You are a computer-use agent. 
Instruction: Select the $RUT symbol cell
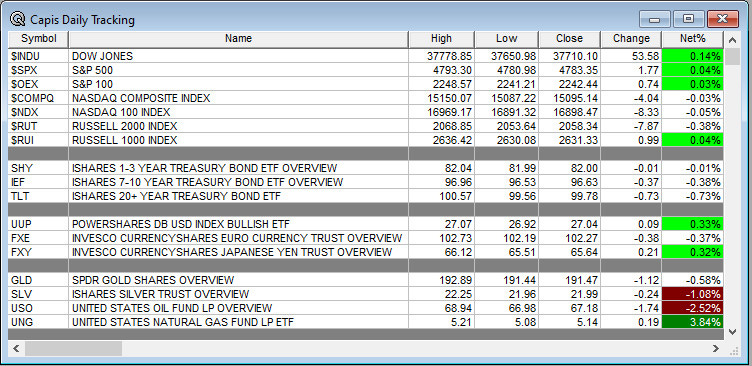click(x=38, y=126)
